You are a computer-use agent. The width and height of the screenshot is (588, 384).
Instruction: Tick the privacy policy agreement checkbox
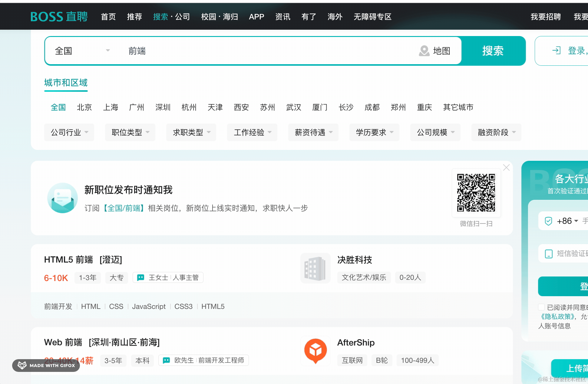coord(541,307)
